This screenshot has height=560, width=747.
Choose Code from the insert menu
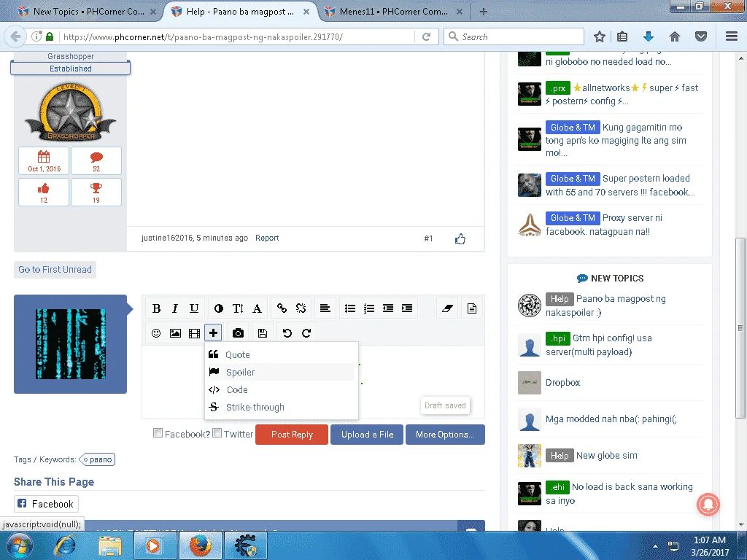281,389
